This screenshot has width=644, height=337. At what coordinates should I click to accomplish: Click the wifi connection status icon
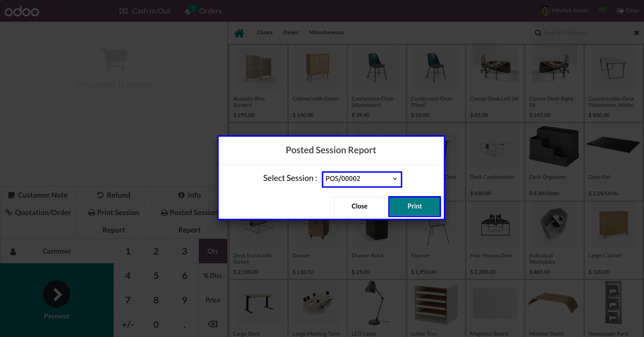click(x=602, y=10)
